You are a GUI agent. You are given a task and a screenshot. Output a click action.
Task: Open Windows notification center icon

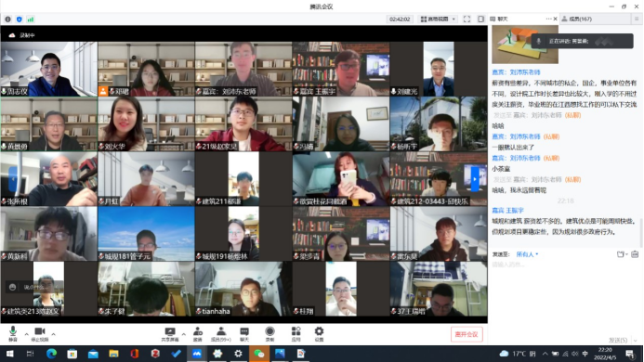pos(630,354)
